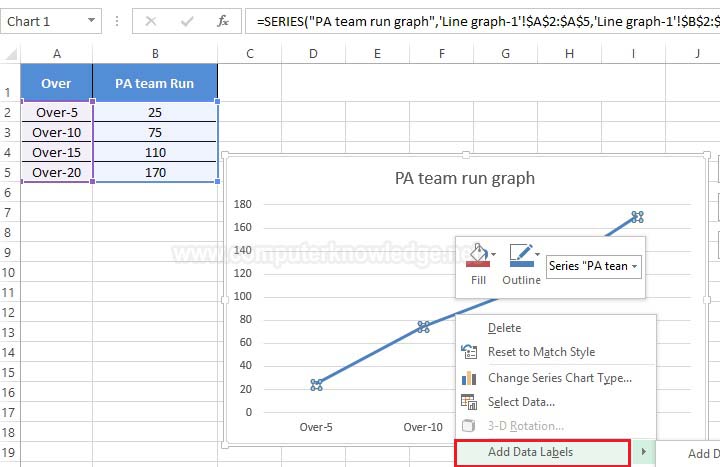The height and width of the screenshot is (467, 720).
Task: Click the formula bar options dots
Action: [117, 21]
